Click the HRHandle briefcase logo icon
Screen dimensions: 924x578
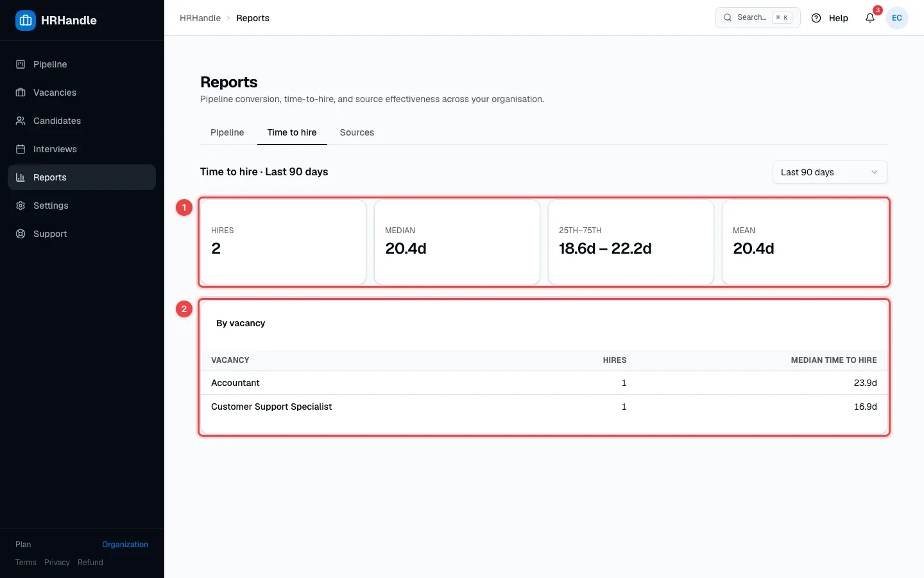point(26,21)
